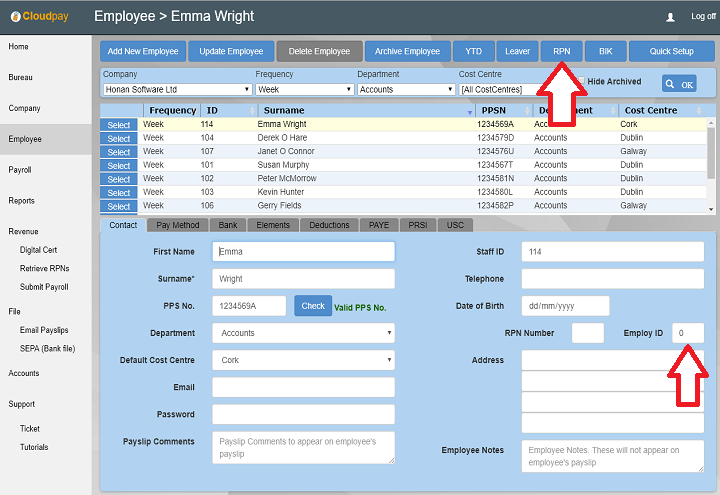
Task: Sort table by Surname column header
Action: coord(284,110)
